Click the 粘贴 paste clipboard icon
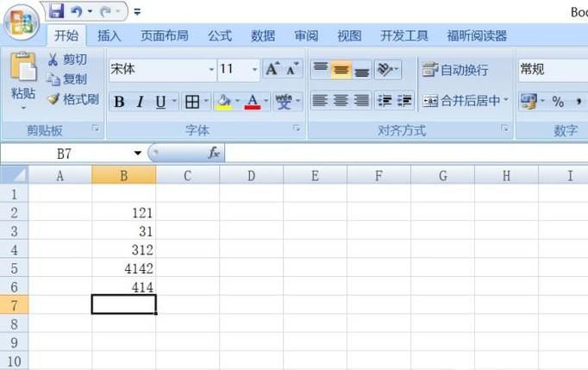588x370 pixels. pyautogui.click(x=23, y=66)
